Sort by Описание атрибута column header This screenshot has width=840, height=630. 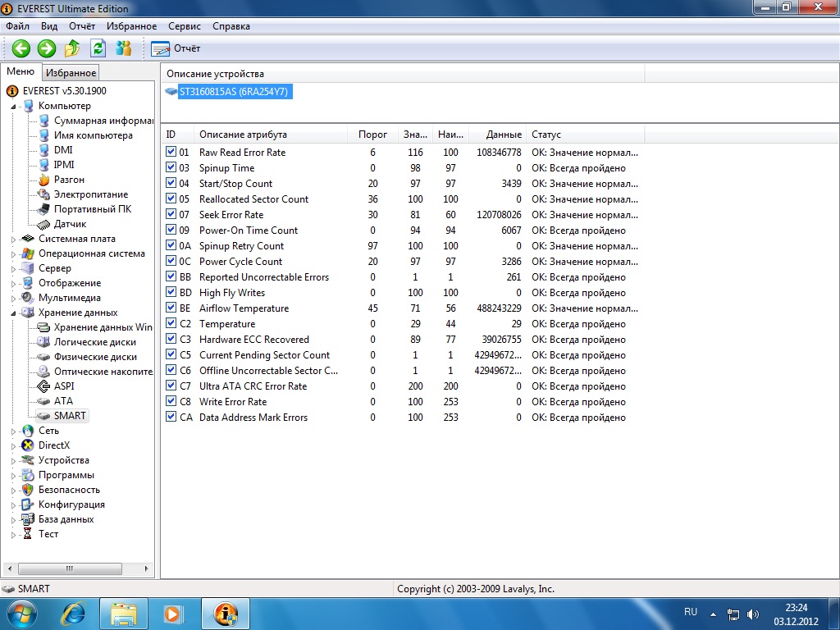tap(271, 135)
